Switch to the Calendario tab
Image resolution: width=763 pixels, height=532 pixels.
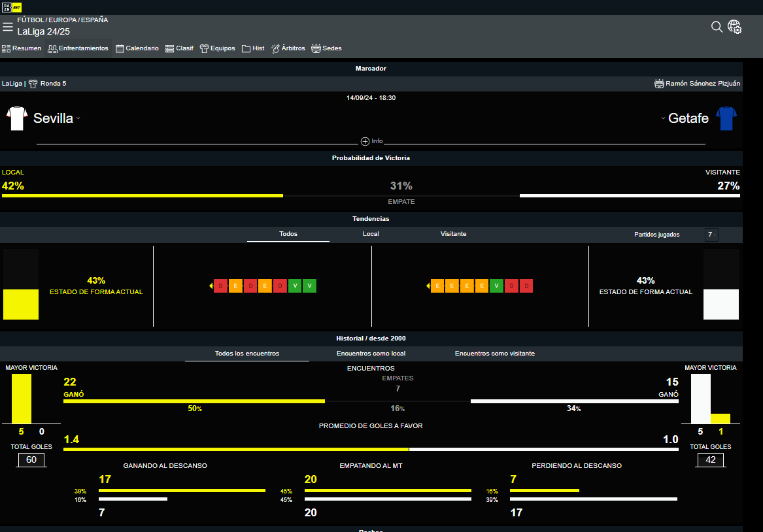[137, 48]
